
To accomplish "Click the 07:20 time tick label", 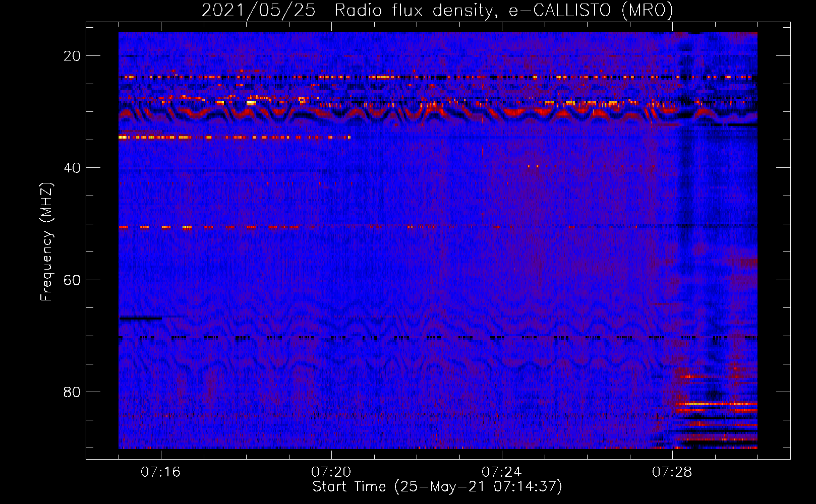I will 331,472.
